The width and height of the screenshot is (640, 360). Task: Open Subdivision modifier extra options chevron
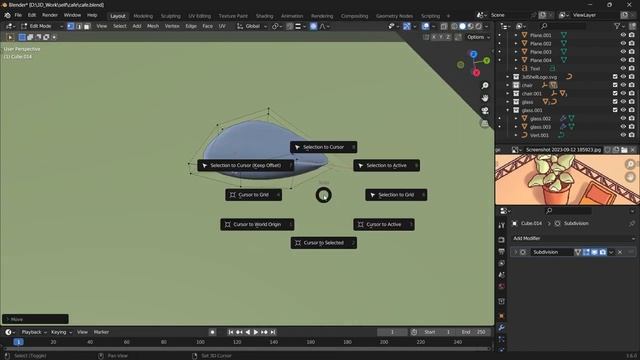pyautogui.click(x=611, y=252)
